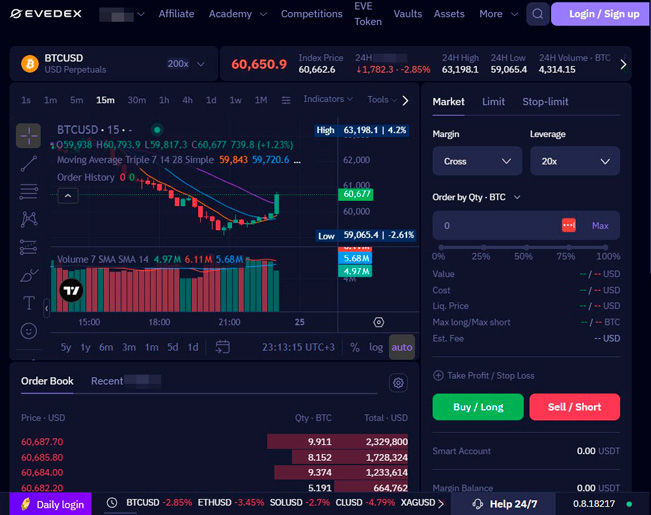The image size is (651, 515).
Task: Select the brush drawing tool
Action: tap(29, 275)
